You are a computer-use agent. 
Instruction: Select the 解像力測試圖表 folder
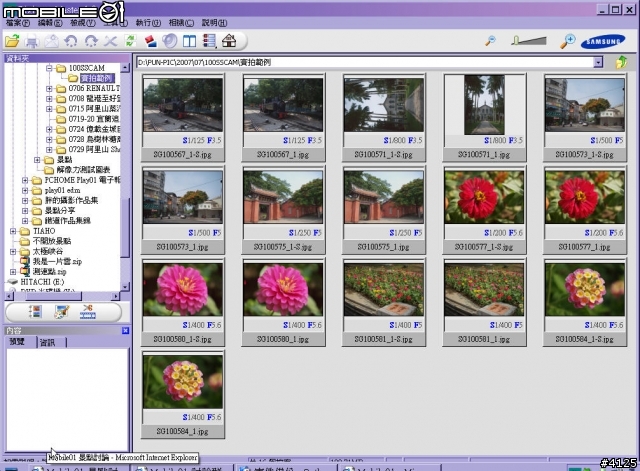(x=83, y=170)
